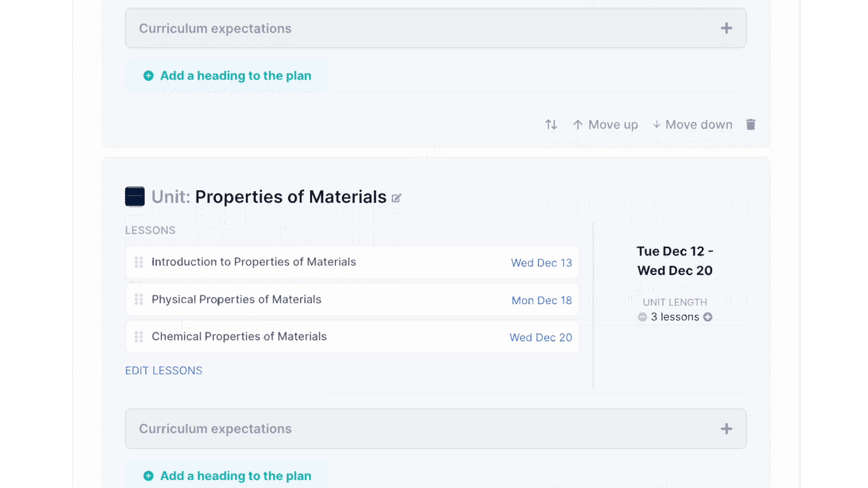Open Physical Properties of Materials lesson
The image size is (868, 488).
tap(236, 299)
